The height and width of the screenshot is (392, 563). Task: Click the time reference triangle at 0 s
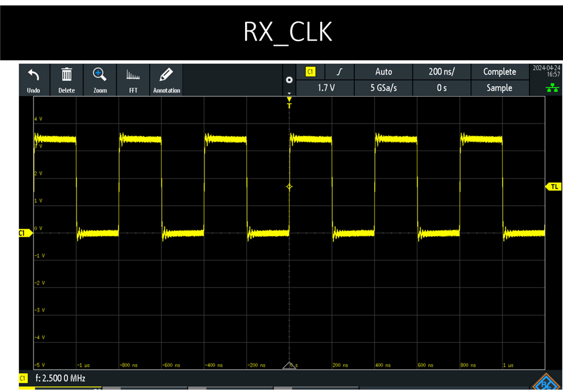click(289, 366)
